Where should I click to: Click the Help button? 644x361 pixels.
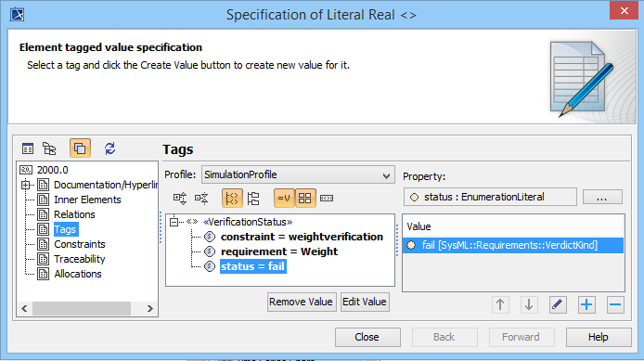pyautogui.click(x=599, y=337)
